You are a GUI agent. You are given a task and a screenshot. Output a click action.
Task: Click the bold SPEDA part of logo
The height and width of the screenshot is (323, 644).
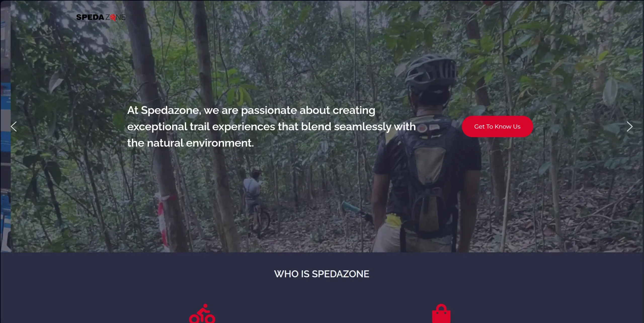(x=90, y=17)
